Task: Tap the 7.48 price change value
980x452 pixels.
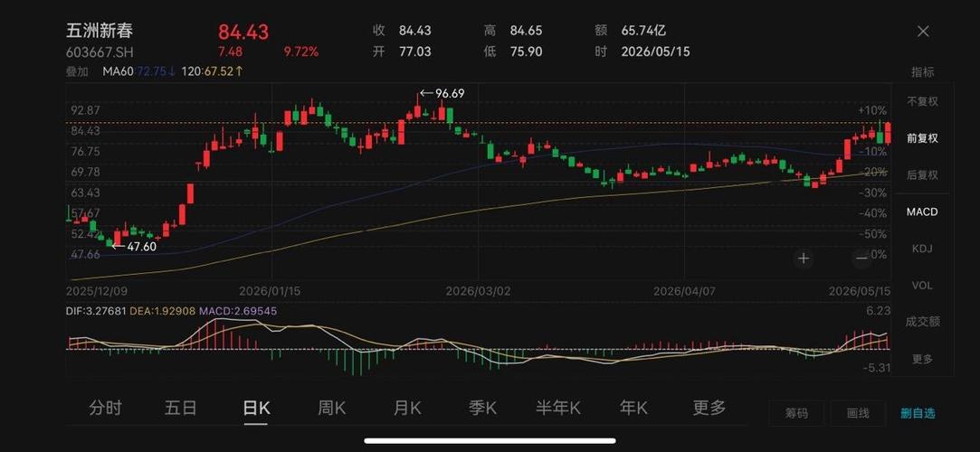Action: click(230, 52)
